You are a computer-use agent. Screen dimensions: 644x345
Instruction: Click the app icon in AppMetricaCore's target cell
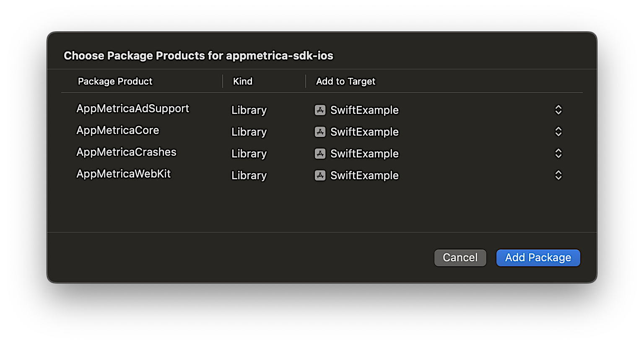pyautogui.click(x=320, y=132)
